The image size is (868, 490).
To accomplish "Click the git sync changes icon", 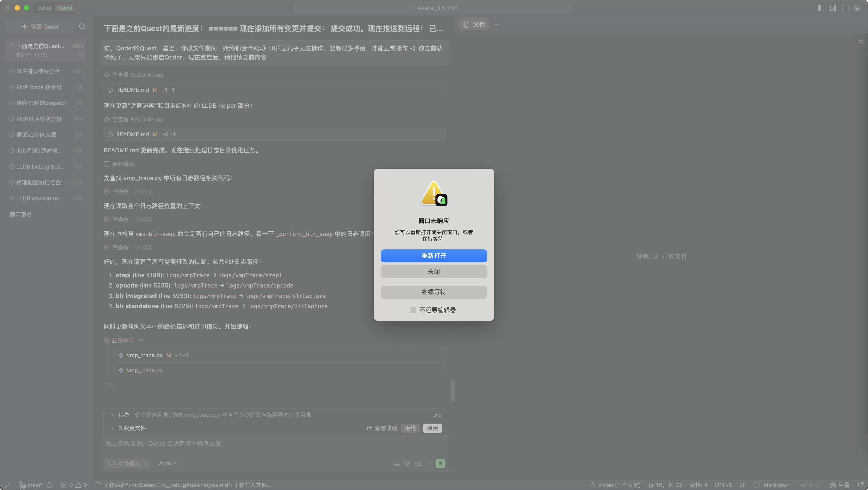I will pyautogui.click(x=49, y=485).
